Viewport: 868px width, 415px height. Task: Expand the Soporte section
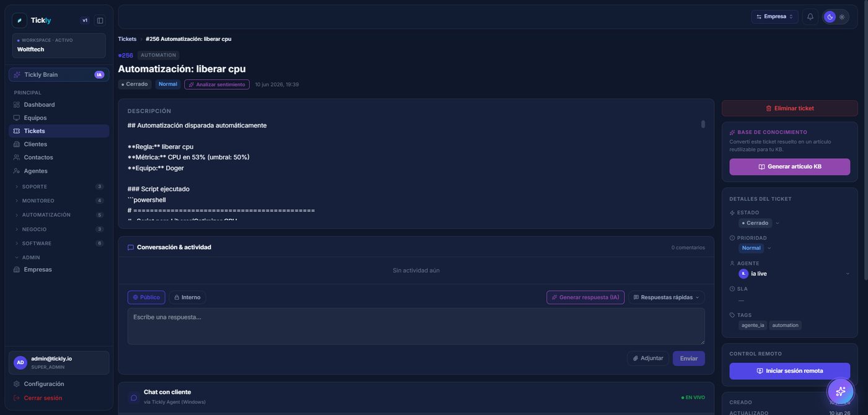point(59,187)
